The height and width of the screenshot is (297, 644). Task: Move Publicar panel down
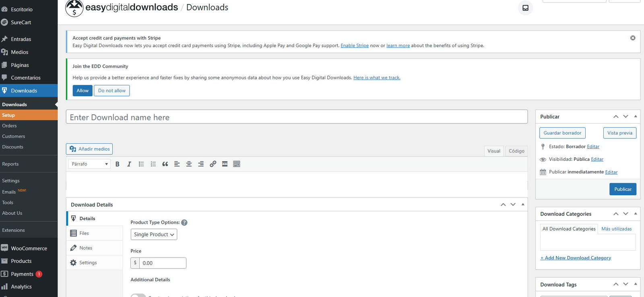pyautogui.click(x=625, y=116)
